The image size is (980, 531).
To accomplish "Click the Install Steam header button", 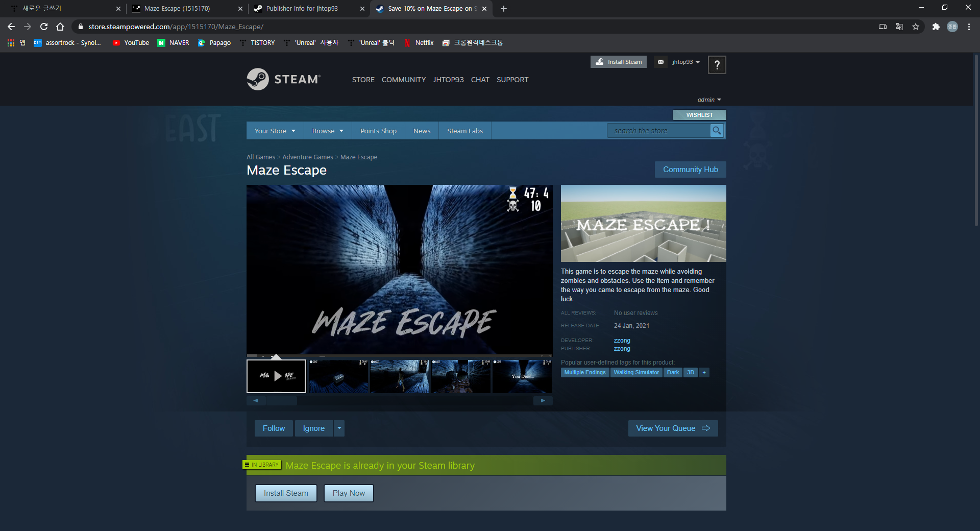I will point(619,62).
